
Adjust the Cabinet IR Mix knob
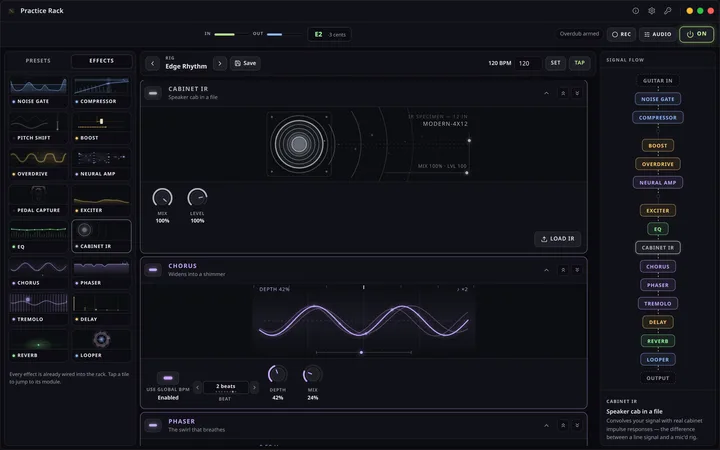(x=162, y=197)
